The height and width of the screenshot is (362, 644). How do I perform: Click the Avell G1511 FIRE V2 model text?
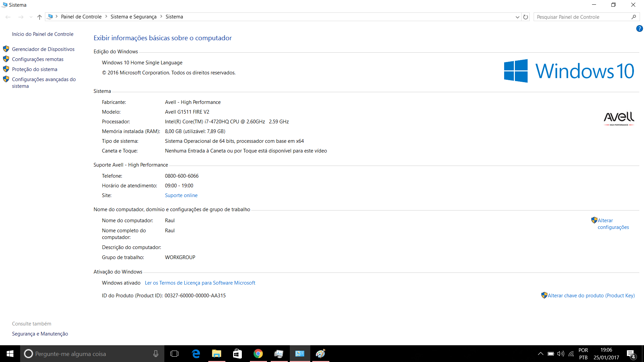click(187, 112)
